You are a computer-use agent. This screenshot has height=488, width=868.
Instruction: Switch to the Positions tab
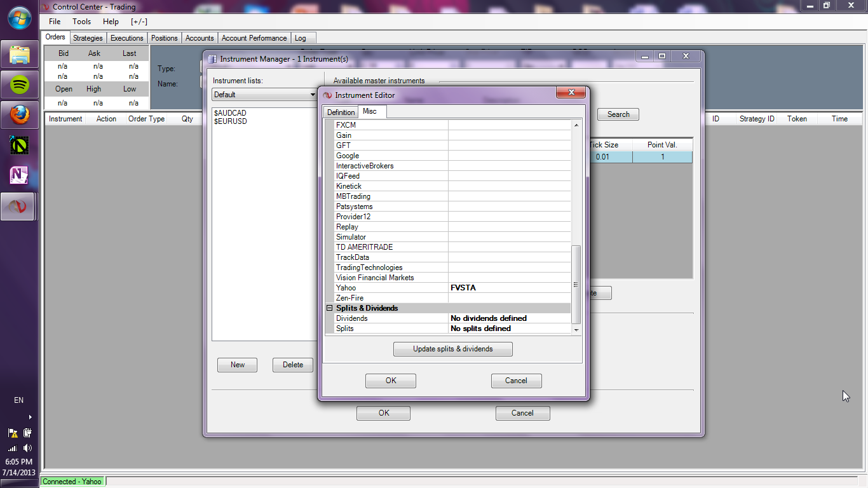(x=165, y=38)
